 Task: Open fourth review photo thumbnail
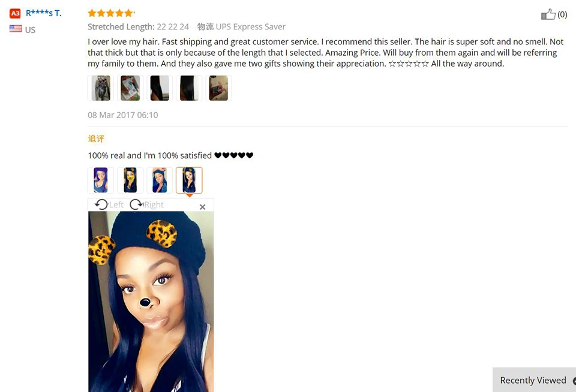pos(189,88)
